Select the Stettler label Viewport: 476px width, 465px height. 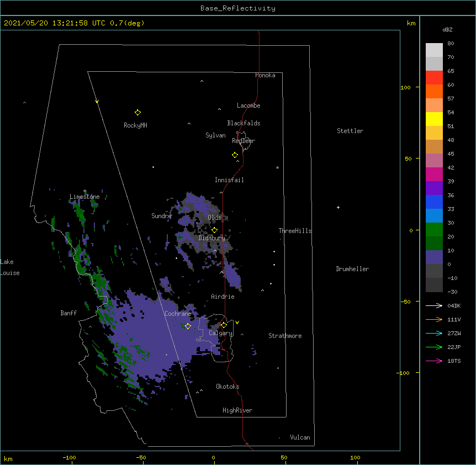(350, 131)
